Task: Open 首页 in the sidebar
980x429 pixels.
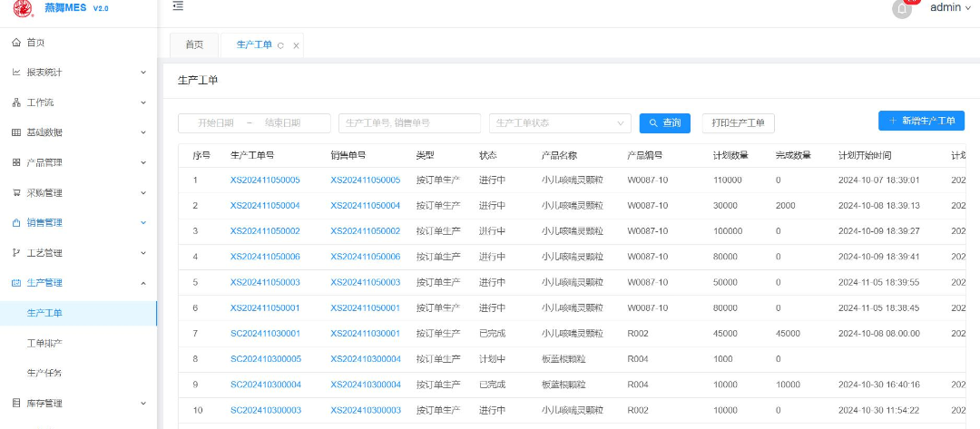Action: tap(36, 43)
